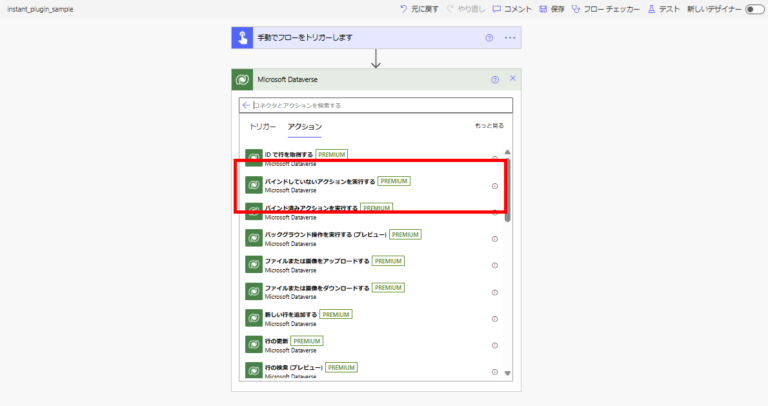Open help for the Microsoft Dataverse card

495,79
